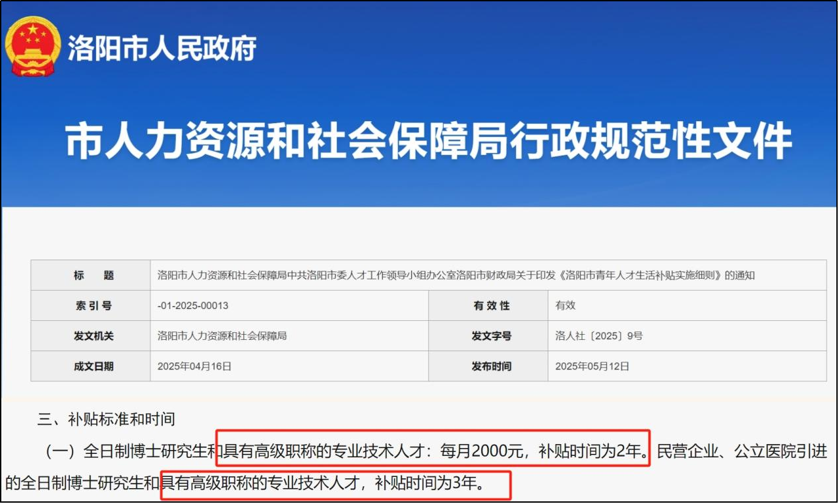839x504 pixels.
Task: Click the 有效 validity status value
Action: click(x=565, y=306)
